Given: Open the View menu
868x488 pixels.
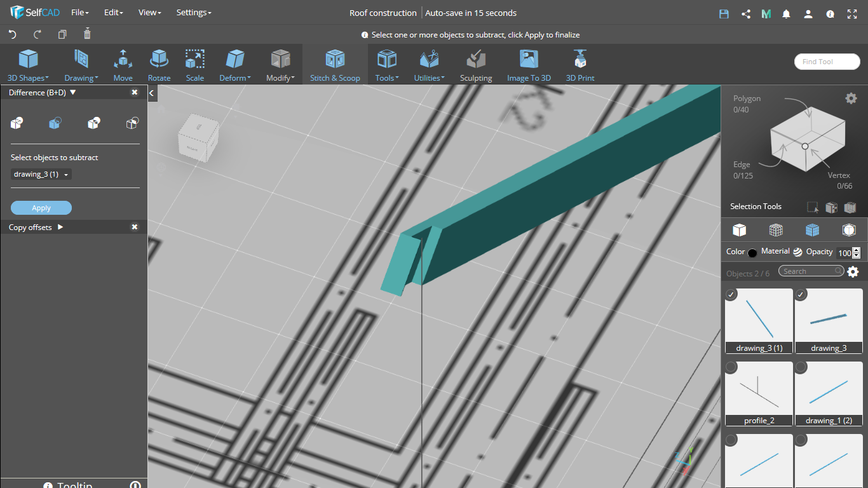Looking at the screenshot, I should [x=149, y=13].
